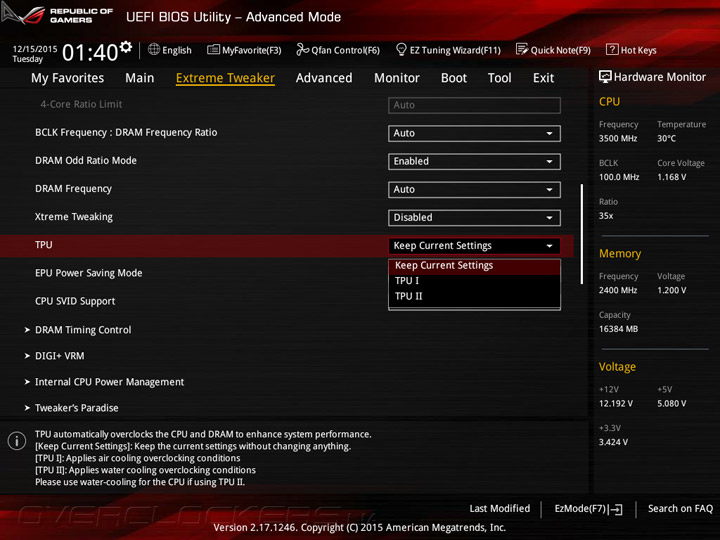Click the DRAM Odd Ratio Mode label

[x=86, y=161]
